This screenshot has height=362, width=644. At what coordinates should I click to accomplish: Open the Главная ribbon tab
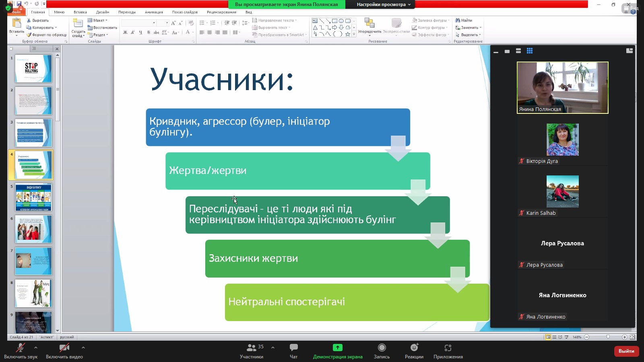[38, 12]
